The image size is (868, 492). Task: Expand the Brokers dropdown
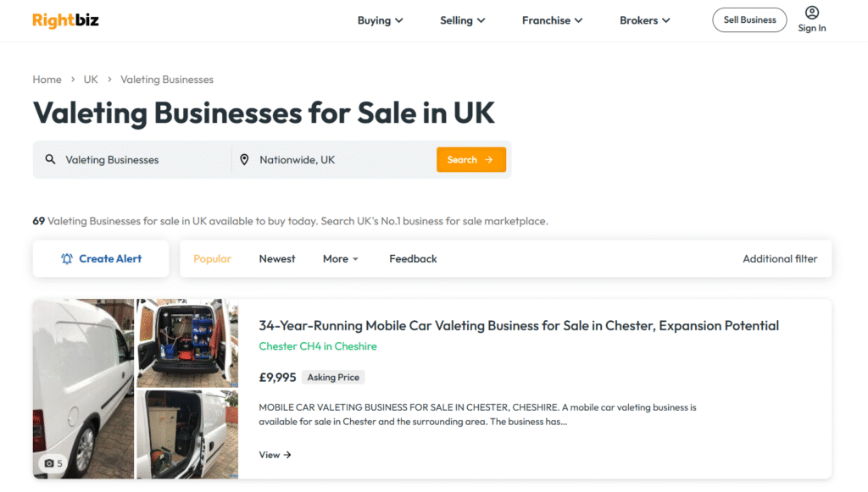tap(644, 19)
